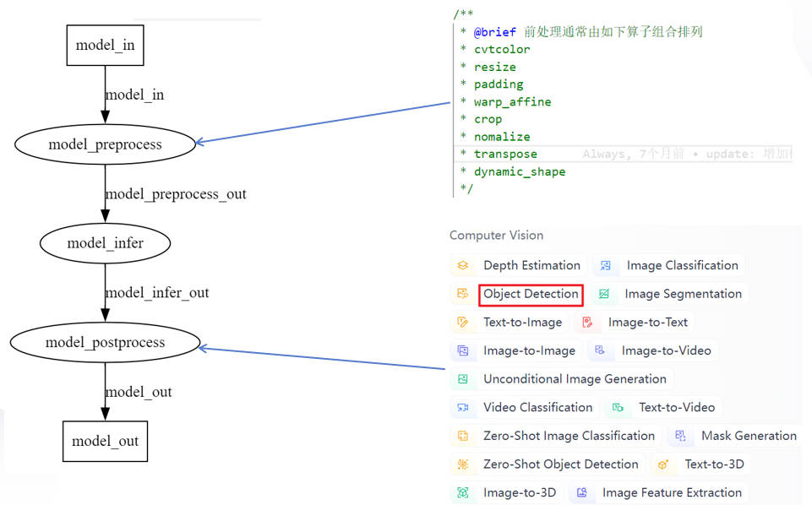The image size is (812, 505).
Task: Select the model_postprocess node
Action: pyautogui.click(x=105, y=343)
